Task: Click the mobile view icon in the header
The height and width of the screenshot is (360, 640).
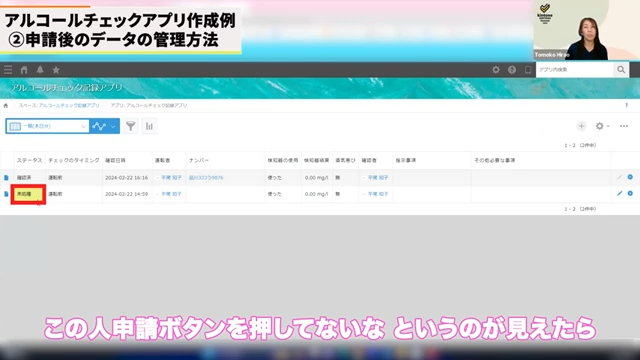Action: point(528,70)
